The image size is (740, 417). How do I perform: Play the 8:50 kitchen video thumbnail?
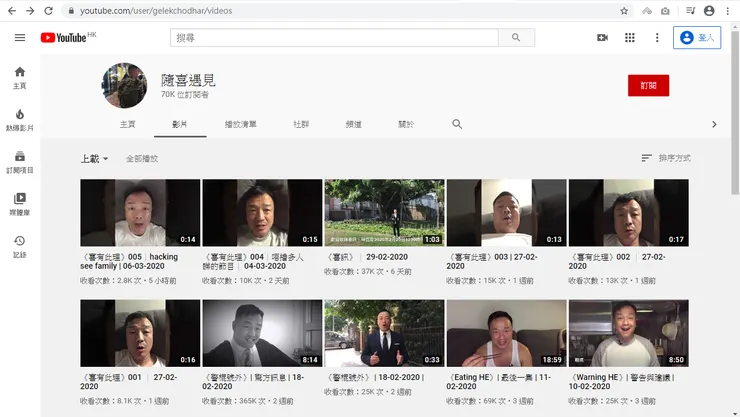629,333
